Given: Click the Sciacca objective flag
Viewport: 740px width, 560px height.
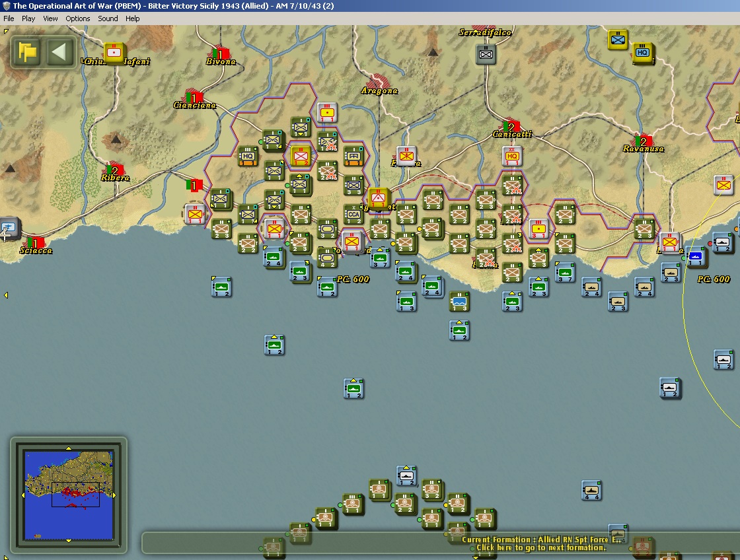Looking at the screenshot, I should [35, 243].
